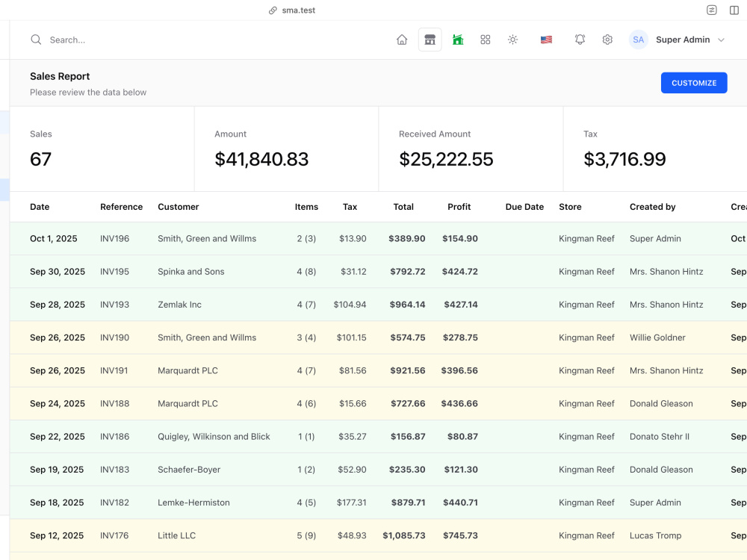Screen dimensions: 747x560
Task: Click browser sidebar toggle icon
Action: click(734, 10)
